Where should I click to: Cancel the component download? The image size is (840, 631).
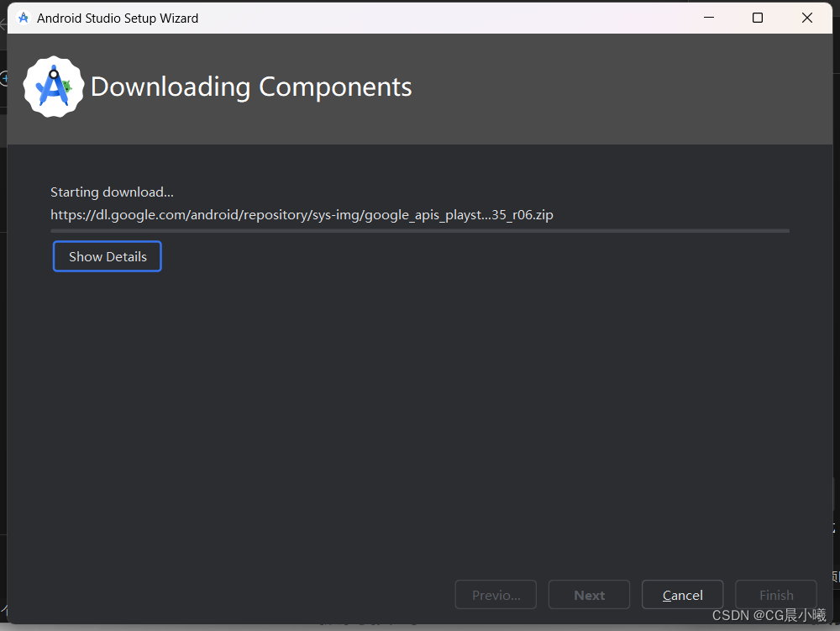pyautogui.click(x=682, y=595)
